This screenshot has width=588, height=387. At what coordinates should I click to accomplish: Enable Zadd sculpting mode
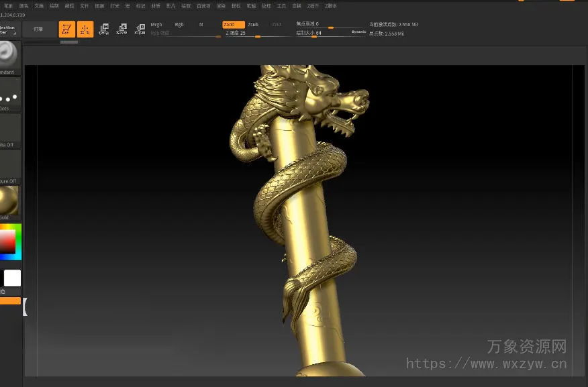234,24
